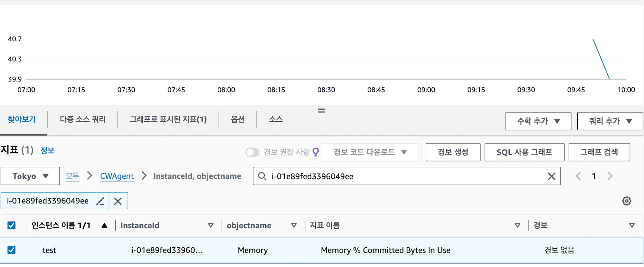Go to next results page
This screenshot has width=644, height=267.
coord(610,176)
